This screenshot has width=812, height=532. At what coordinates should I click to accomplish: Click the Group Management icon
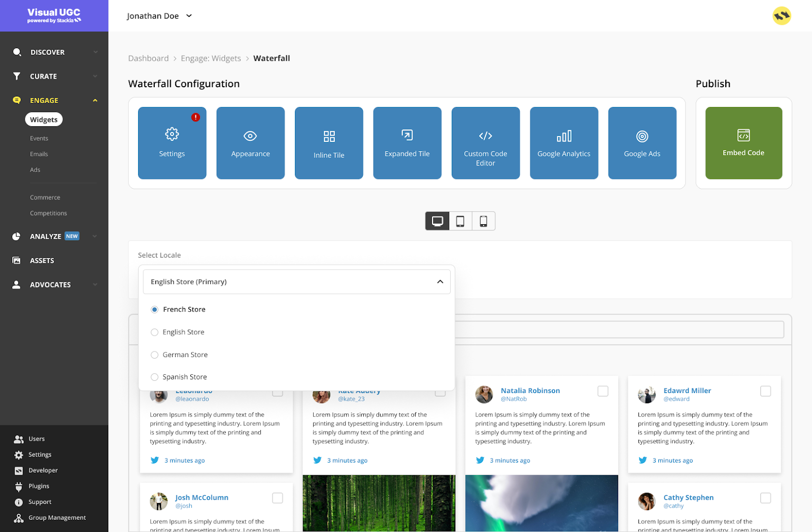point(19,518)
